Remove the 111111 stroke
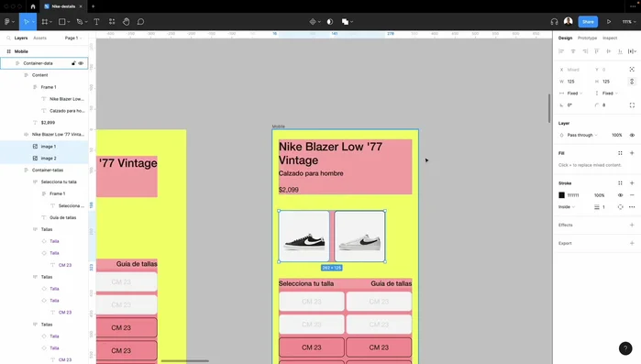This screenshot has width=641, height=364. point(632,195)
